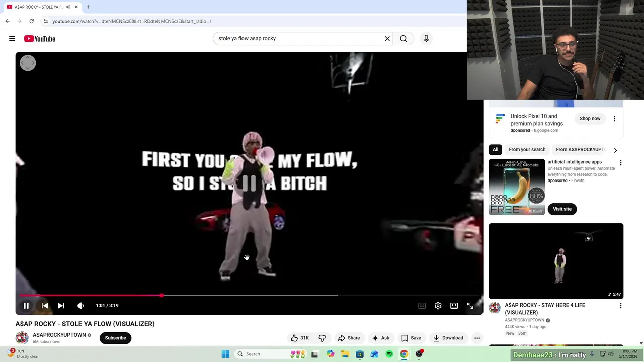This screenshot has height=362, width=644.
Task: Switch to theater mode
Action: tap(454, 306)
